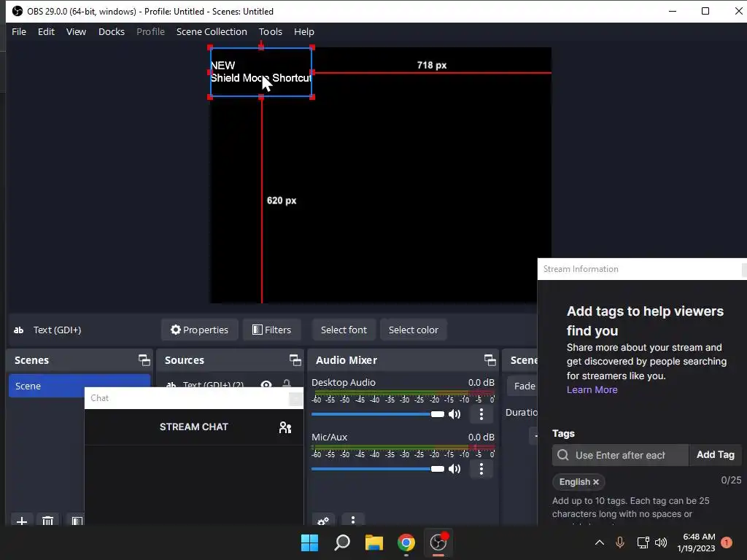The width and height of the screenshot is (747, 560).
Task: Switch to Google Chrome on the taskbar
Action: (406, 542)
